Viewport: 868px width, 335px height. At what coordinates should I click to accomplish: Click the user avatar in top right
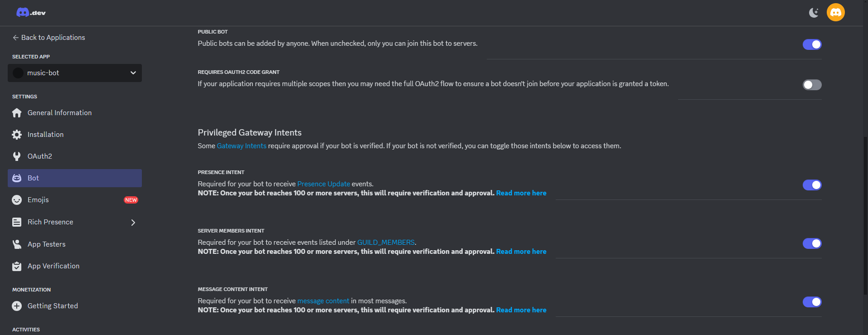coord(835,12)
